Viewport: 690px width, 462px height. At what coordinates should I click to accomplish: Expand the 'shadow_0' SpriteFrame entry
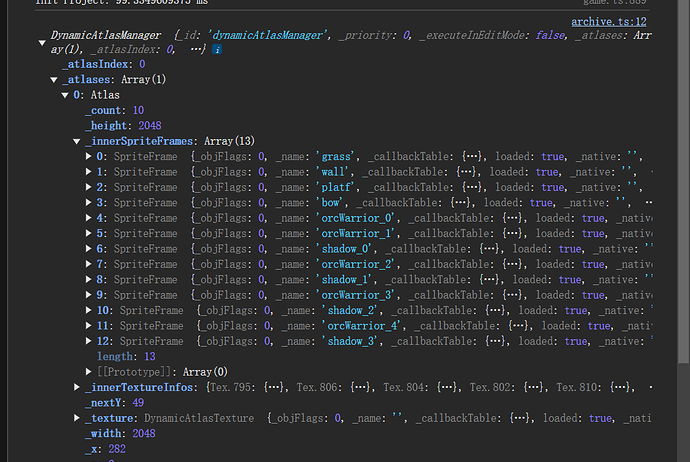[90, 248]
